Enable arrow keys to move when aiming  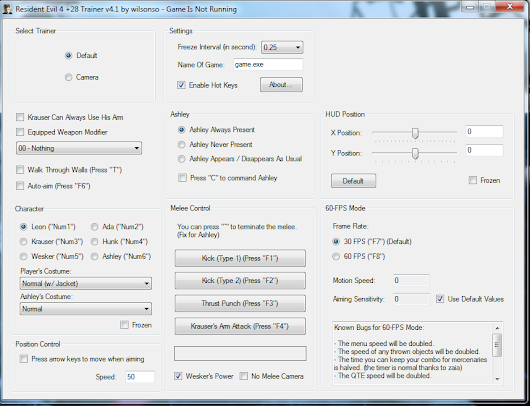pos(24,359)
